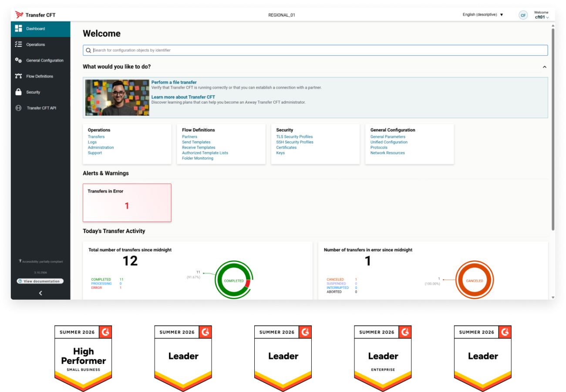Click the Transfers in Error alert card

coord(127,203)
